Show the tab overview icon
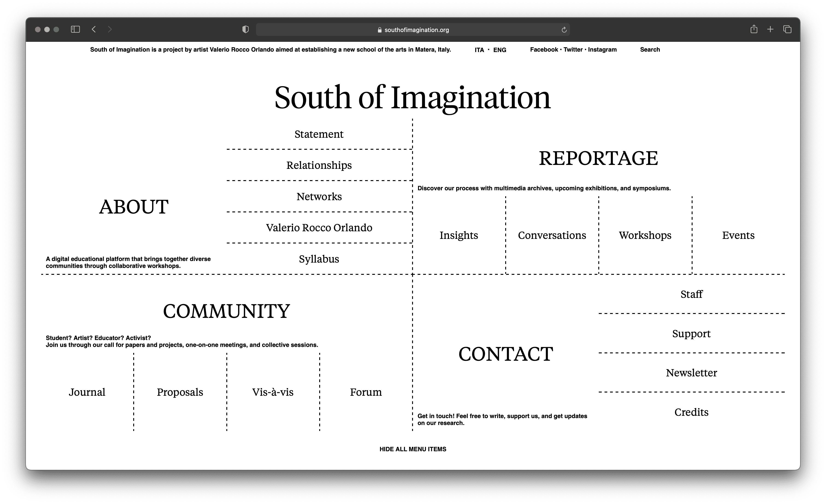This screenshot has width=826, height=504. click(x=787, y=29)
